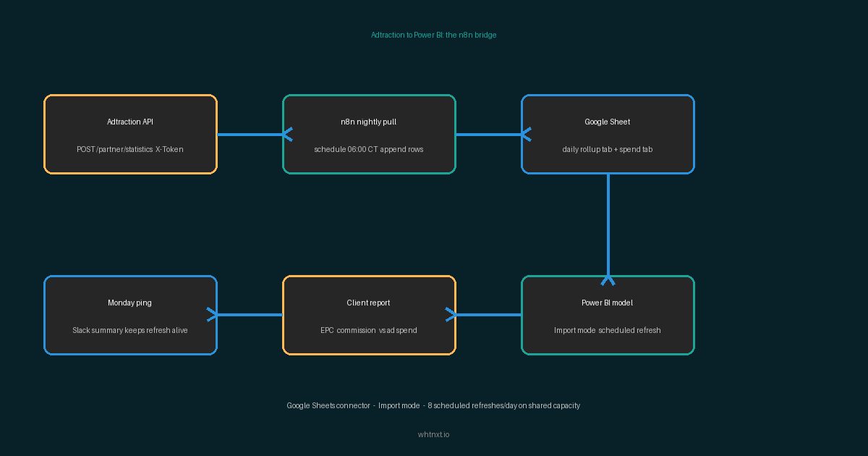Select the Adtraction API node box
The height and width of the screenshot is (456, 868).
click(130, 134)
